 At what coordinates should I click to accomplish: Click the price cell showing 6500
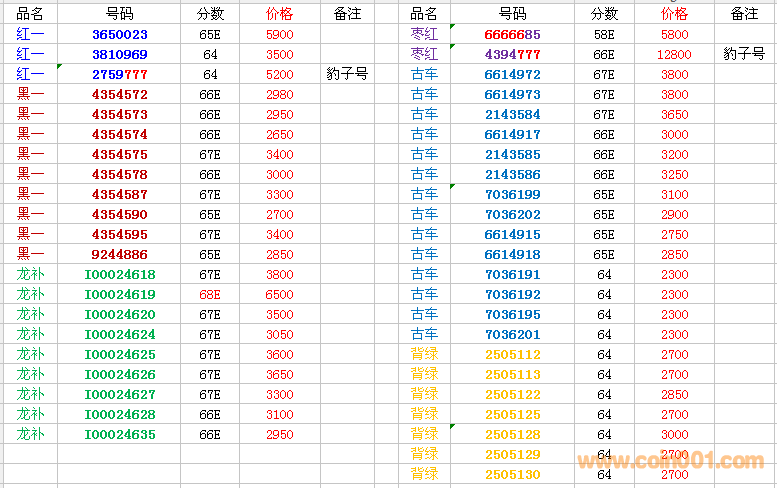tap(280, 294)
